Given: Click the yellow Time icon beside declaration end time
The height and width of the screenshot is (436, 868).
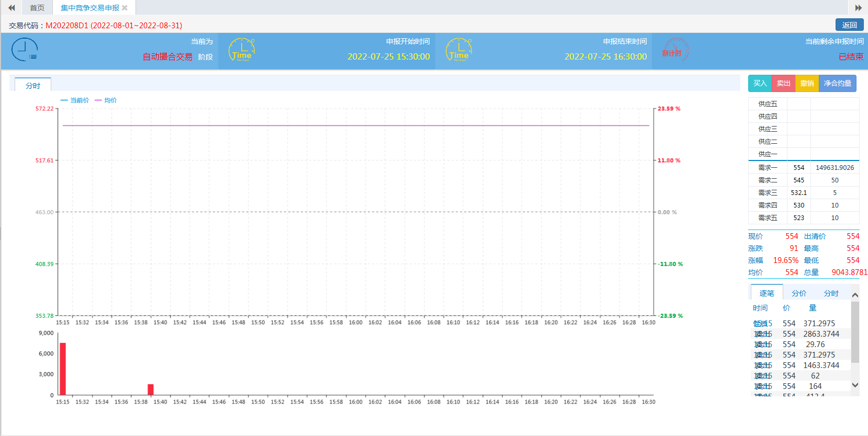Looking at the screenshot, I should pos(459,50).
